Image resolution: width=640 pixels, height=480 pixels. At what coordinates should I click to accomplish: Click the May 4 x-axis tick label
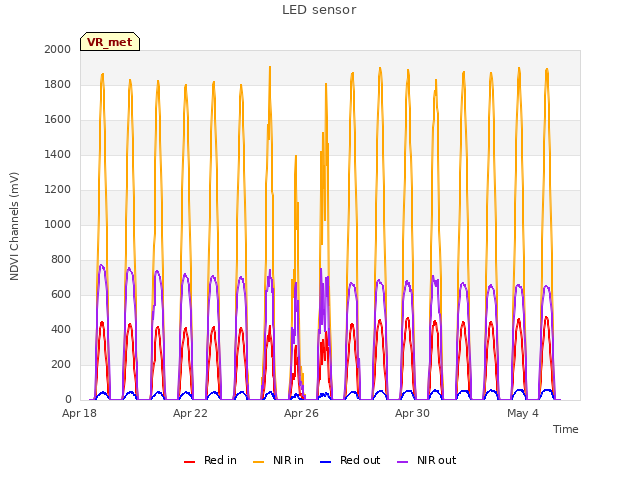(523, 413)
